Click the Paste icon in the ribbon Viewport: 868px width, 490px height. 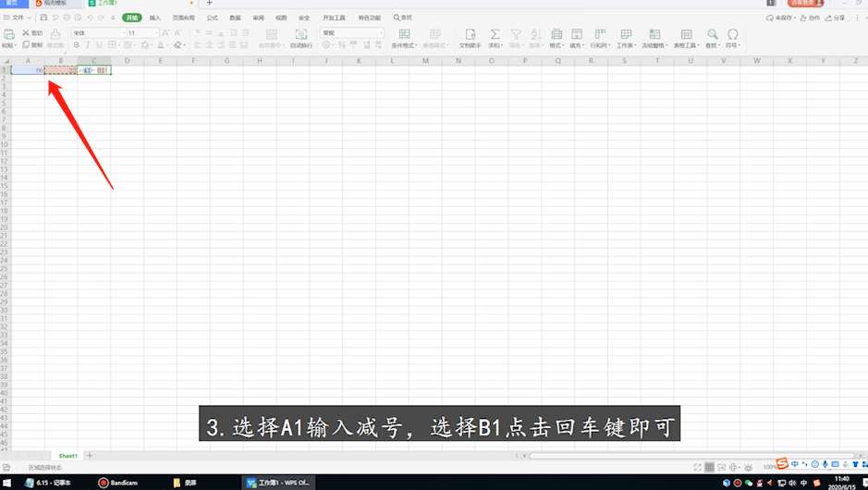(9, 34)
